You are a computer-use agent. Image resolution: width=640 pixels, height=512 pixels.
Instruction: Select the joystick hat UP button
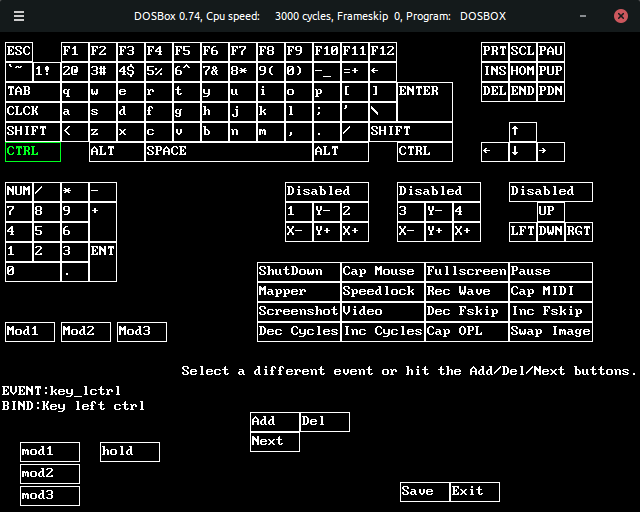coord(551,212)
